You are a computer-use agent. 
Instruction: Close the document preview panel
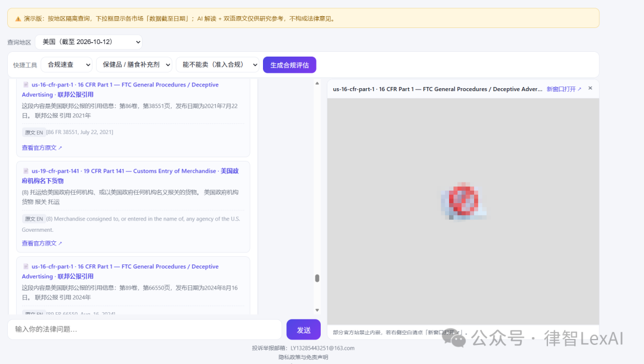pyautogui.click(x=590, y=88)
